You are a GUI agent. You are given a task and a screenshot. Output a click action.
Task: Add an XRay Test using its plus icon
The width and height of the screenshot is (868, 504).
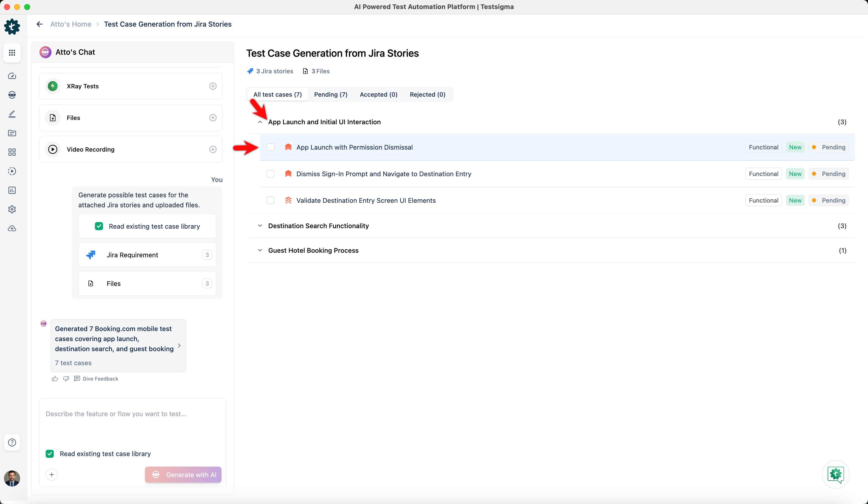pos(213,86)
